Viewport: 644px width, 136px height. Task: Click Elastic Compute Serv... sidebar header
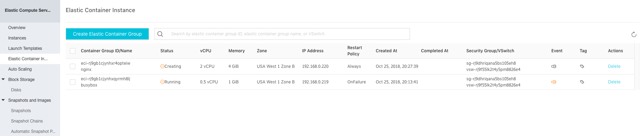[x=28, y=10]
